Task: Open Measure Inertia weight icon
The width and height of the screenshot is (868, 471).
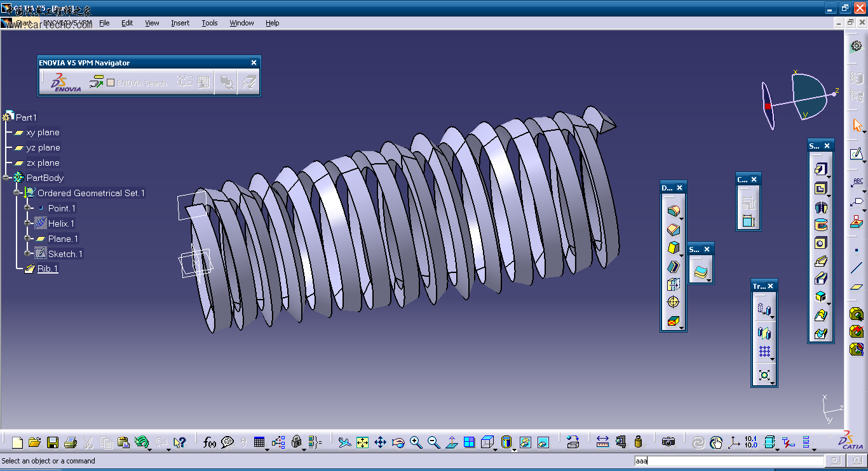Action: click(638, 442)
